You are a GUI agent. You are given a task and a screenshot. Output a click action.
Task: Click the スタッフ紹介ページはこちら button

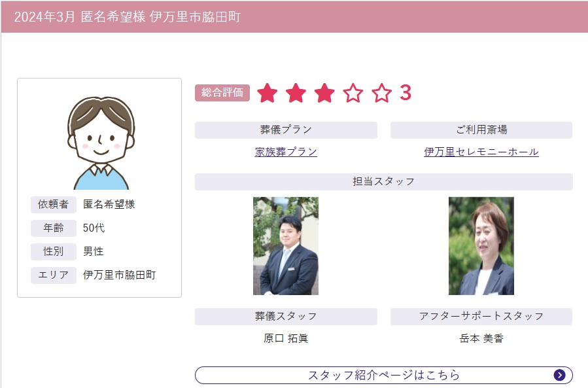pyautogui.click(x=384, y=375)
